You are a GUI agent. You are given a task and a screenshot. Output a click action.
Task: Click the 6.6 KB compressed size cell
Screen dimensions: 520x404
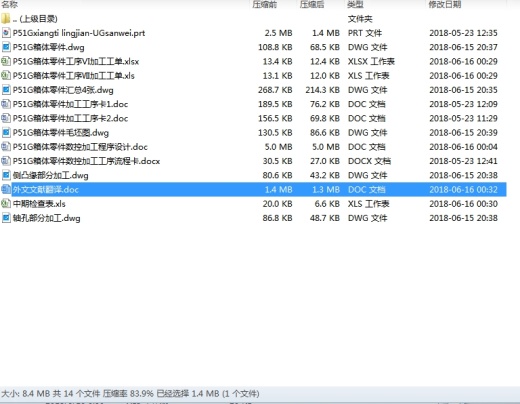[x=327, y=204]
